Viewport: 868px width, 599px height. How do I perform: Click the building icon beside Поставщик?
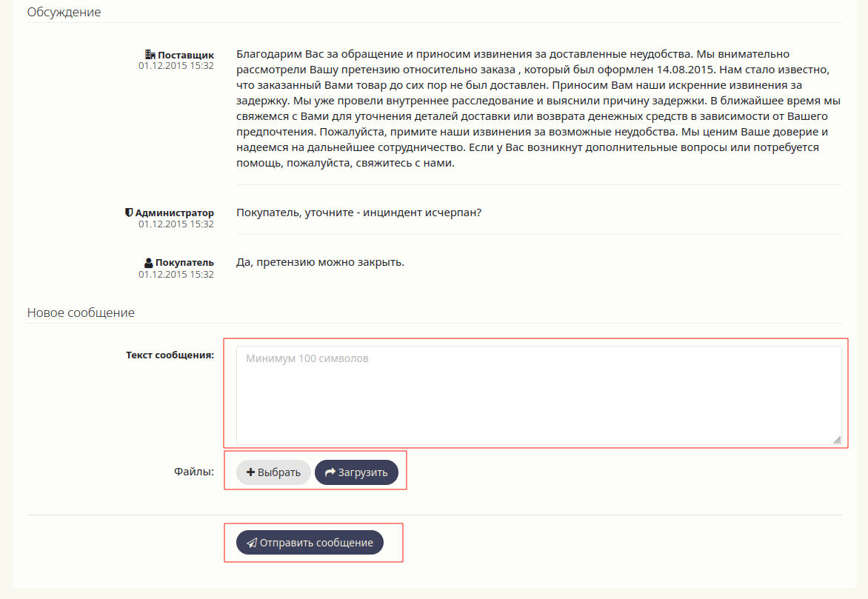[x=150, y=55]
